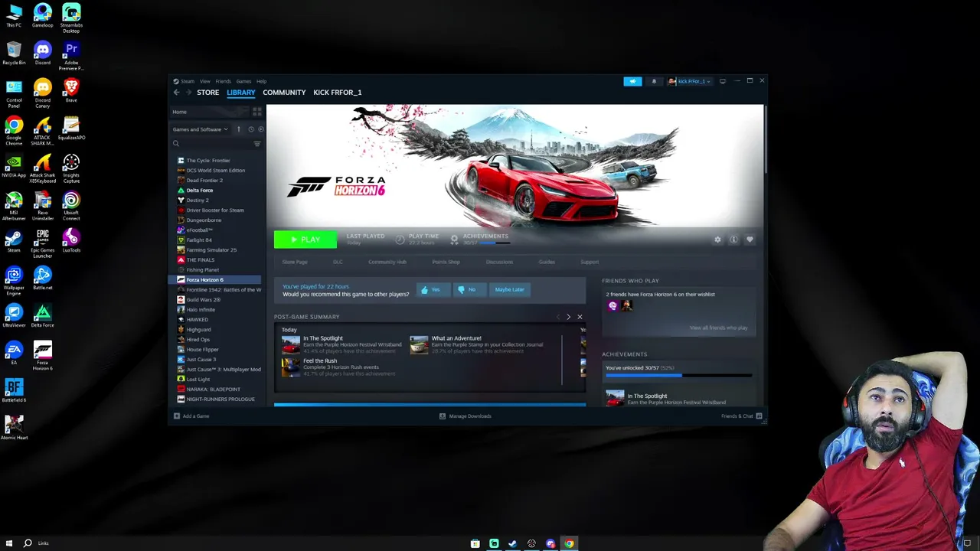980x551 pixels.
Task: Enter Big Picture mode monitor icon
Action: tap(722, 81)
